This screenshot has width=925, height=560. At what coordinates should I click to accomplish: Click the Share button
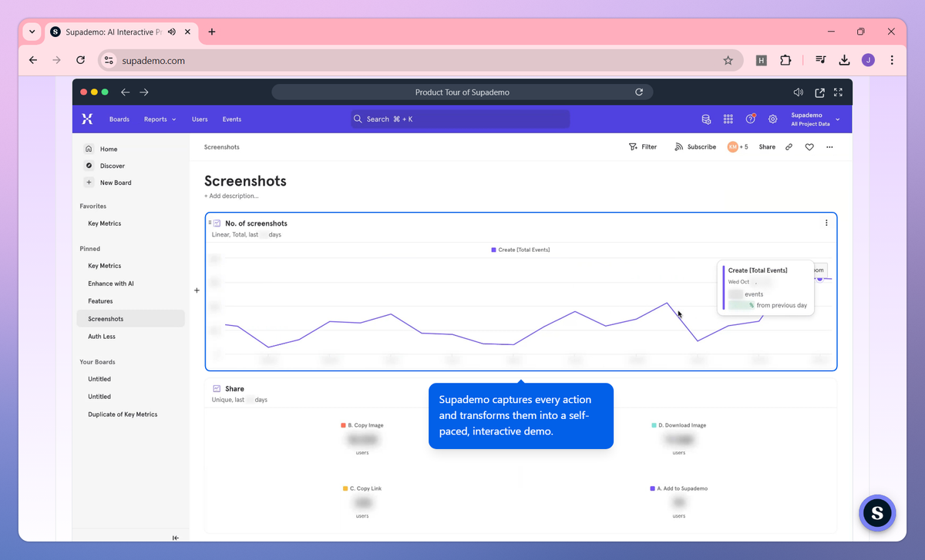pos(767,147)
